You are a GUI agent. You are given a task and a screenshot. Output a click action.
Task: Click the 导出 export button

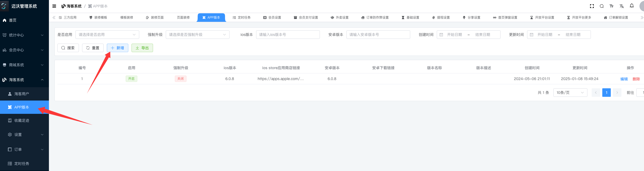142,48
